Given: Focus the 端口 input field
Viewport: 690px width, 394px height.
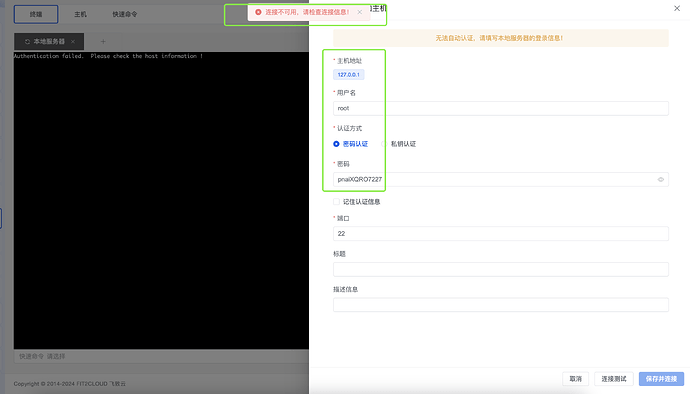Looking at the screenshot, I should [501, 234].
